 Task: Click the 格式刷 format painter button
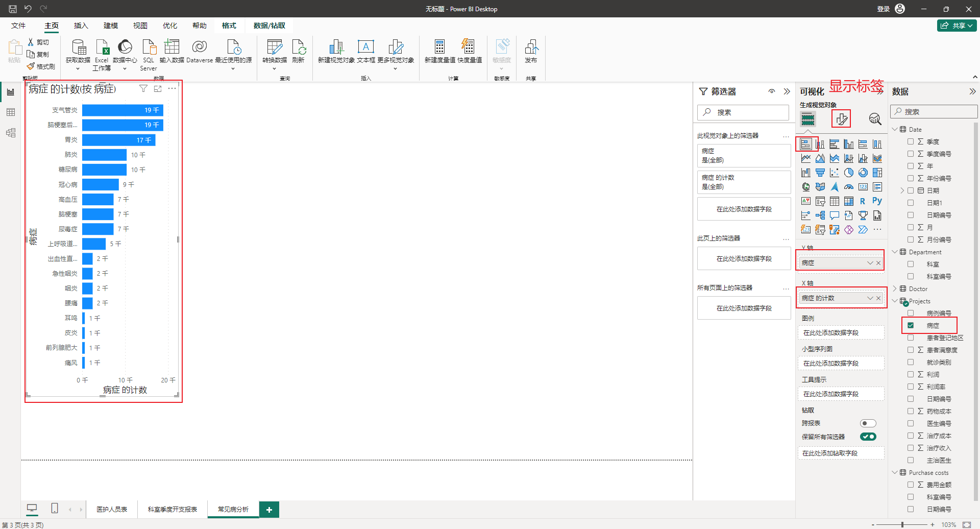pos(41,66)
